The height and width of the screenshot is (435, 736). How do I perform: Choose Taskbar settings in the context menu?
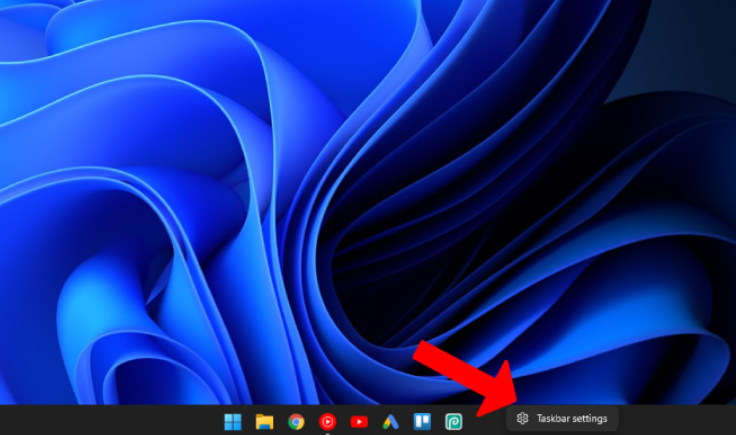point(562,419)
